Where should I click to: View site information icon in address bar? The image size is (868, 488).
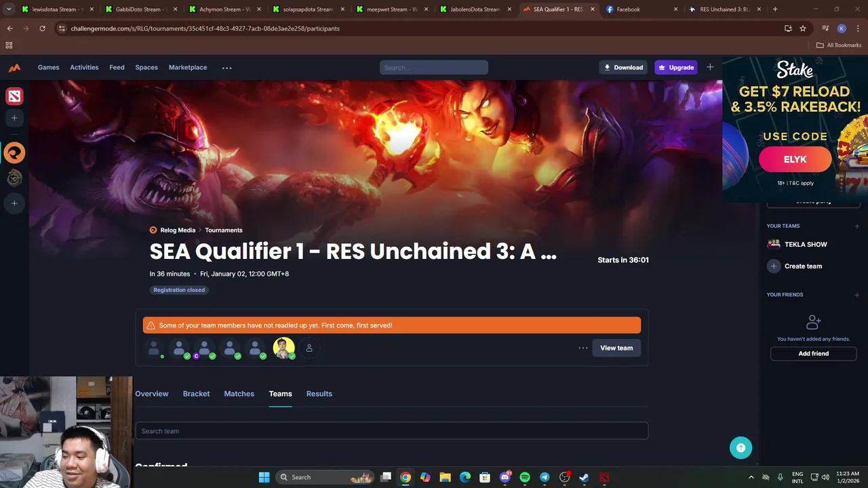click(x=62, y=28)
